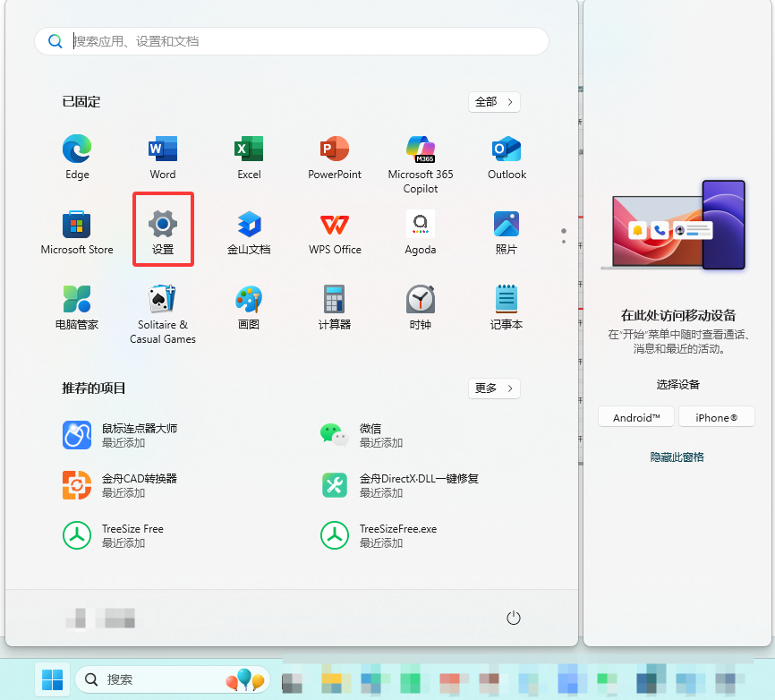The height and width of the screenshot is (700, 775).
Task: Select Android™ device option
Action: point(636,417)
